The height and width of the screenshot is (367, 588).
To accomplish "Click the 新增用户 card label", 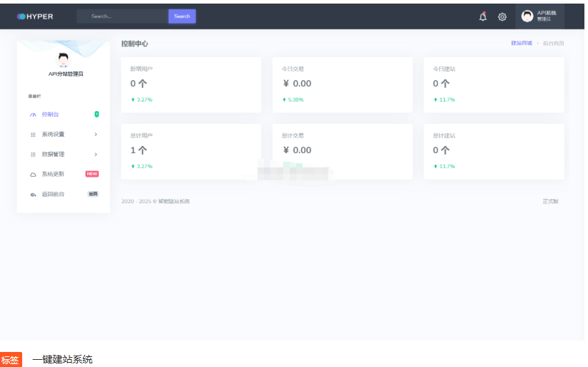I will (x=142, y=69).
